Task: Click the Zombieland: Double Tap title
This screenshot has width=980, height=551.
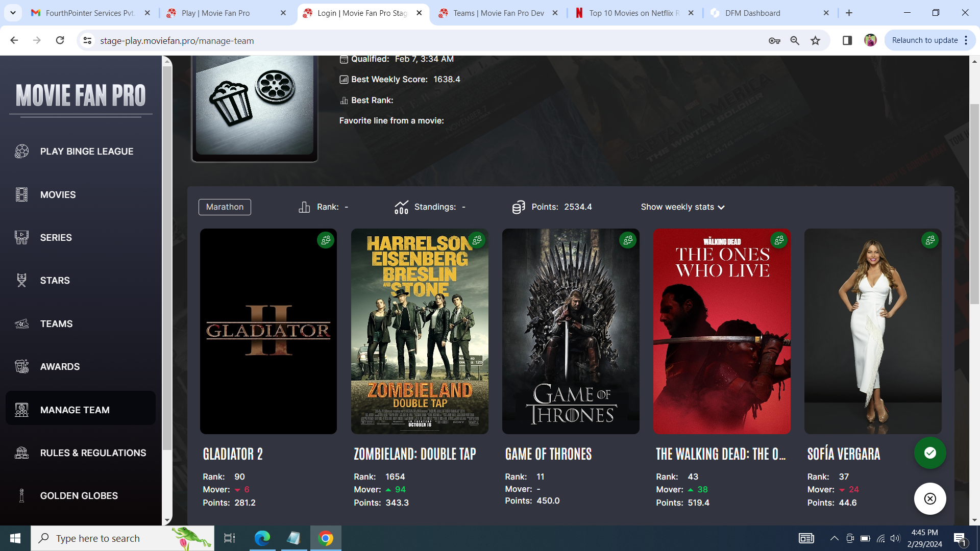Action: pyautogui.click(x=415, y=454)
